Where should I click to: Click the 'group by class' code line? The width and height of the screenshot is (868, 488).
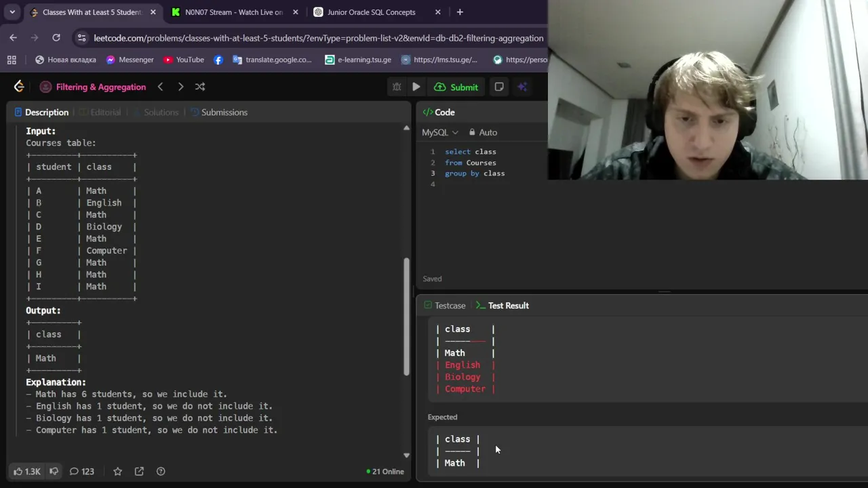pos(475,174)
